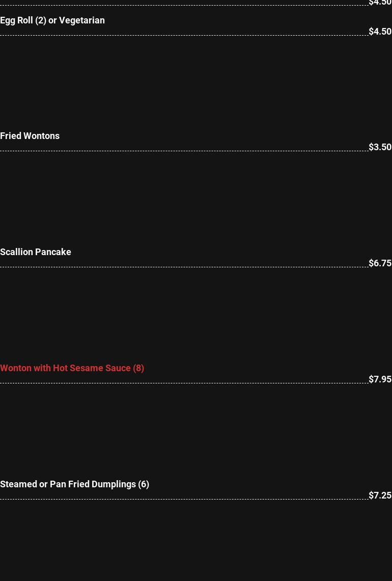This screenshot has height=581, width=392.
Task: Click the $7.95 price for Wonton with Sesame Sauce
Action: (x=380, y=379)
